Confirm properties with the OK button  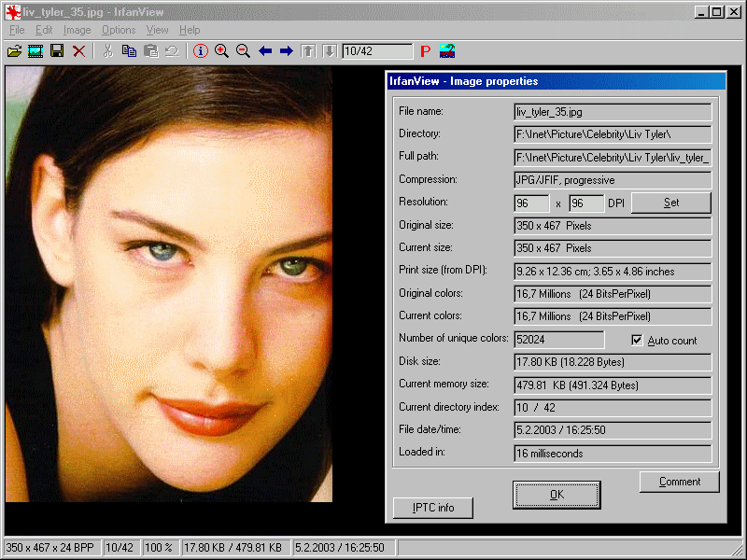557,495
